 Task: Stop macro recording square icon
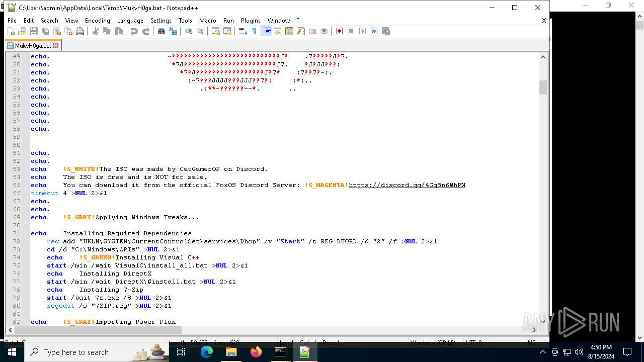351,31
